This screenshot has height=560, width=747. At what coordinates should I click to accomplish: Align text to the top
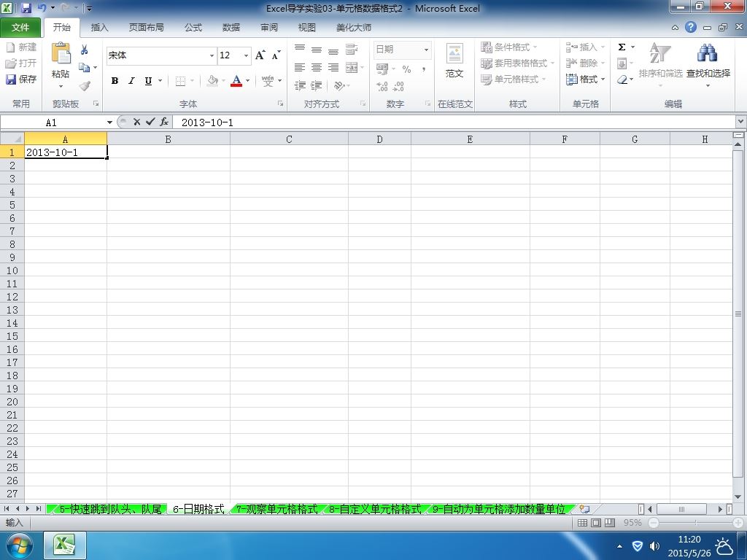[300, 49]
